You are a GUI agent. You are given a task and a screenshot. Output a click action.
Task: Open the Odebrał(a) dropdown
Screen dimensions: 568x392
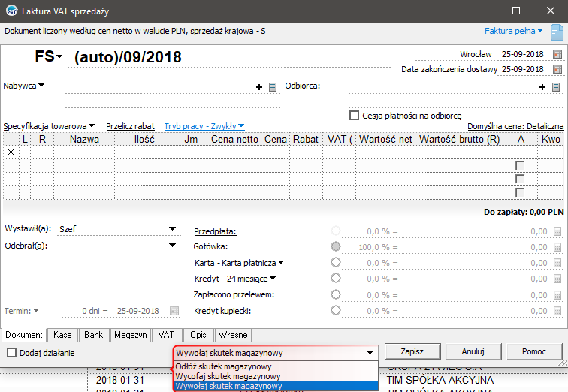tap(173, 246)
